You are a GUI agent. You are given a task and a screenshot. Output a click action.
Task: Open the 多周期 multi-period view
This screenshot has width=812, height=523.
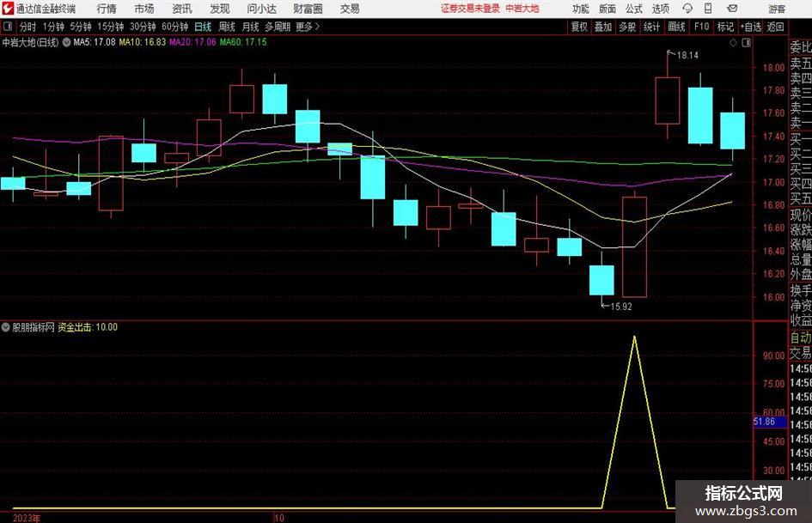pyautogui.click(x=278, y=27)
